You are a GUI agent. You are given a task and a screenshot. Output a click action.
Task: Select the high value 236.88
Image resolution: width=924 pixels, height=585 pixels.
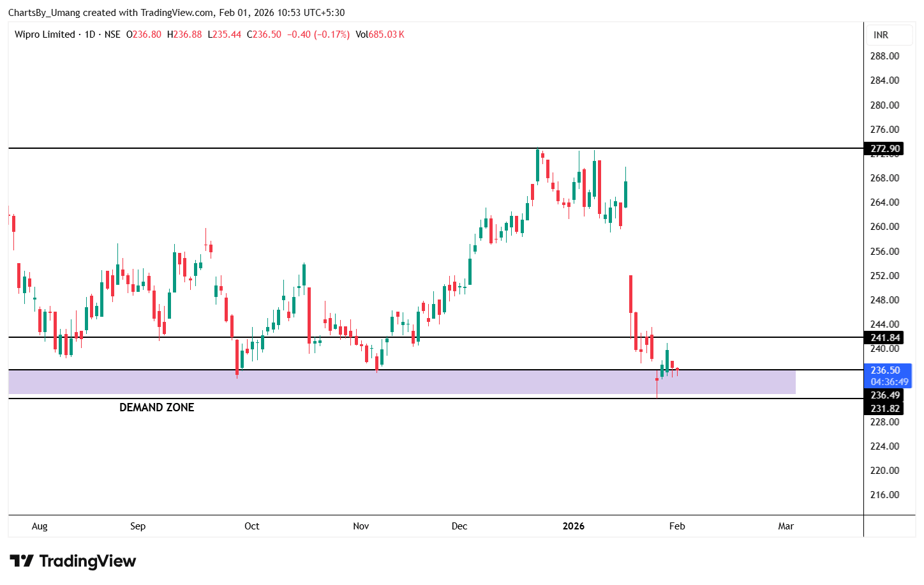[188, 34]
